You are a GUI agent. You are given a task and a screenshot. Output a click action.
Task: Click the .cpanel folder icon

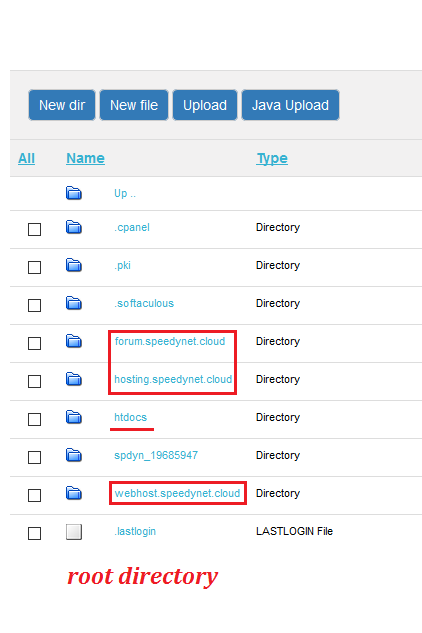(x=73, y=227)
